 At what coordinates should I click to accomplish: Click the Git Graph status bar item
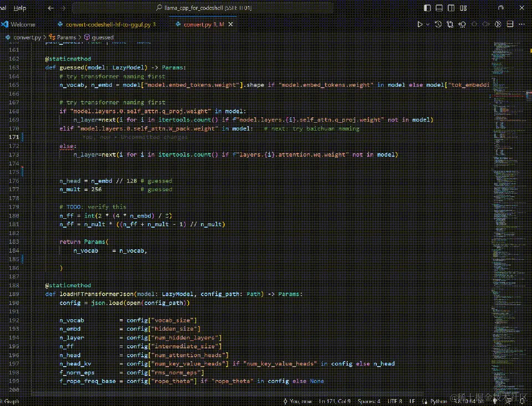click(9, 401)
